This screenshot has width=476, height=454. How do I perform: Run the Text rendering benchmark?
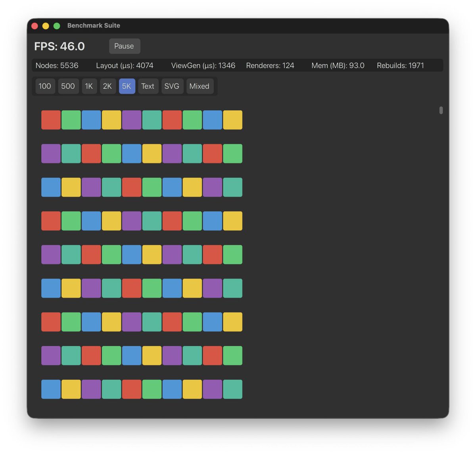click(x=148, y=86)
